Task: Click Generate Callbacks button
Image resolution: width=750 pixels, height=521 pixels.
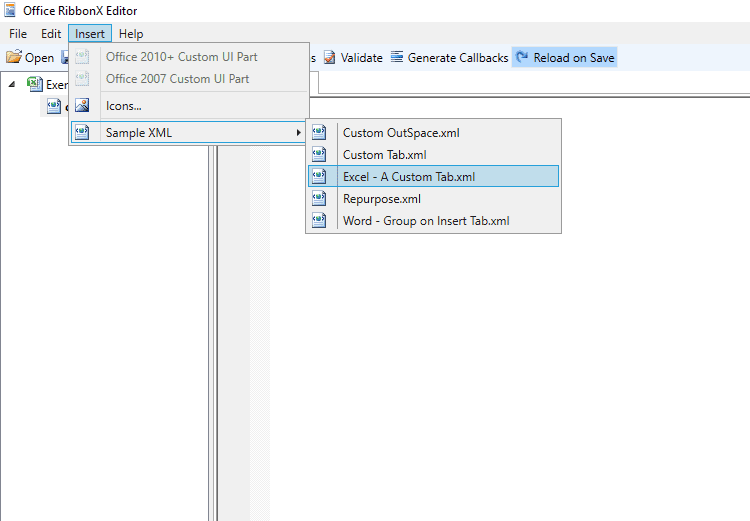Action: click(449, 58)
